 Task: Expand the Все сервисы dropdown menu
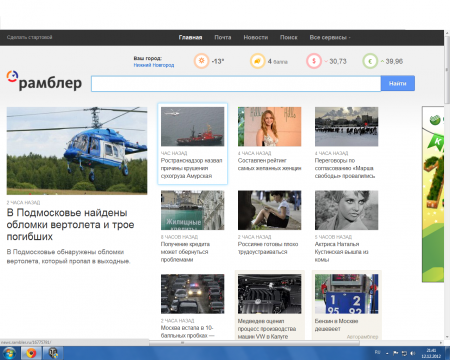(x=330, y=37)
